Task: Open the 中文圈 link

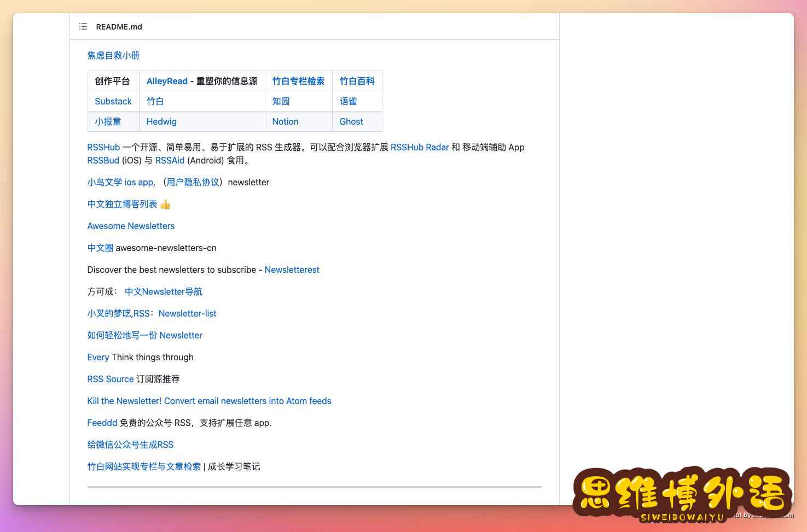Action: click(100, 248)
